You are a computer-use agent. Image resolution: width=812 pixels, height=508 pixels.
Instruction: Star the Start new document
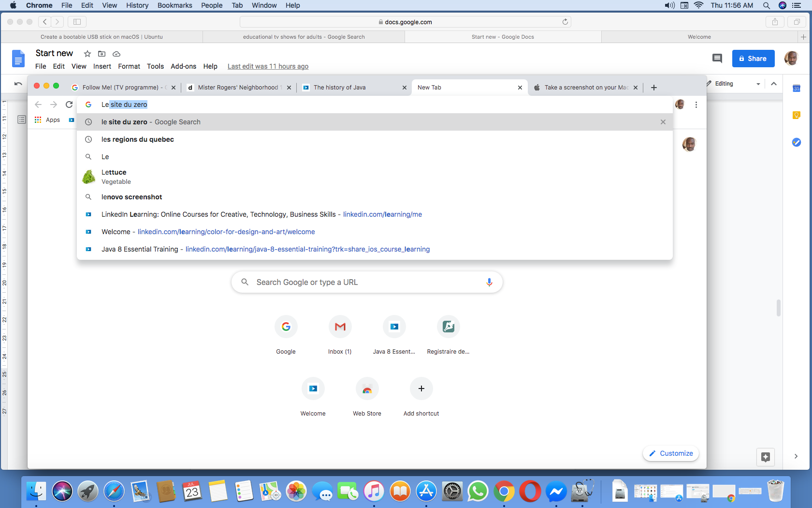coord(87,54)
